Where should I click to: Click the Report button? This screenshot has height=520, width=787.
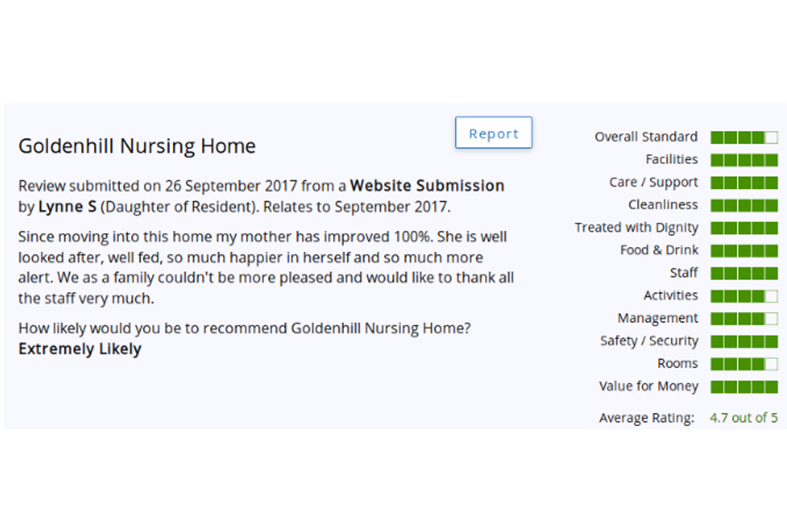tap(493, 133)
